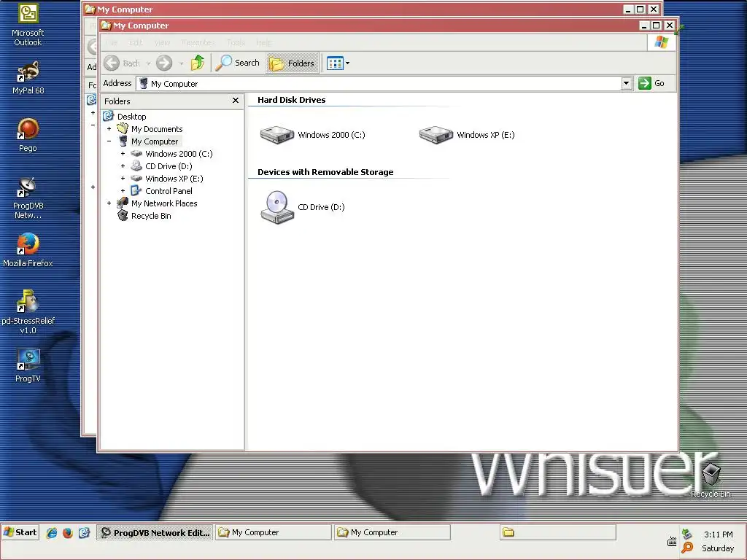The image size is (747, 560).
Task: Click Mozilla Firefox desktop icon
Action: click(x=28, y=250)
